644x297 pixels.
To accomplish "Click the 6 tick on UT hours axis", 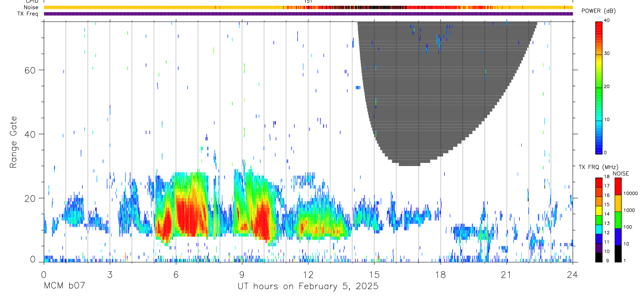I will point(176,274).
